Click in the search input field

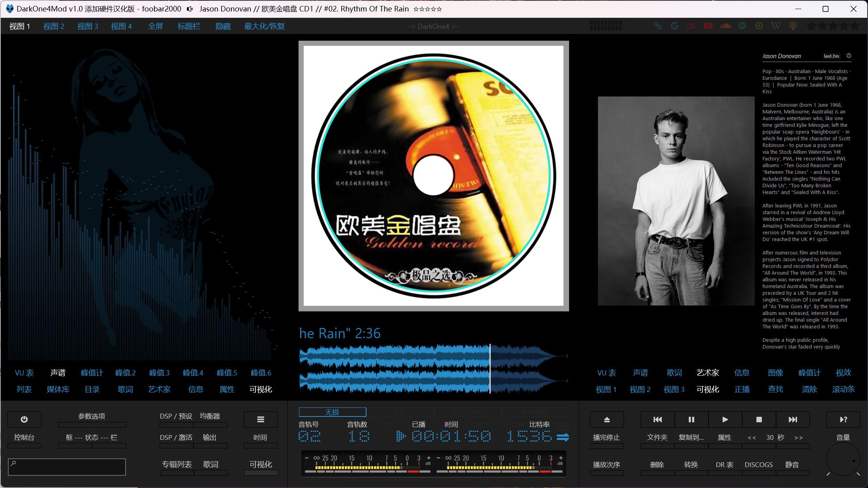[67, 467]
